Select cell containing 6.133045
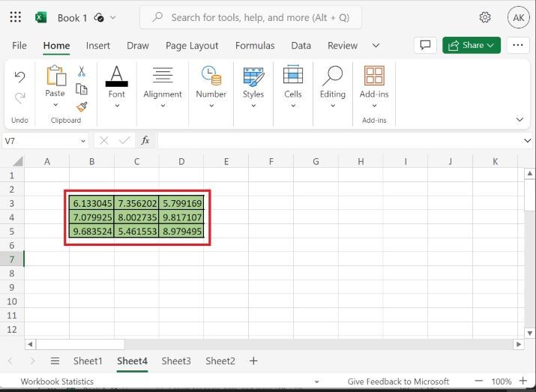Viewport: 536px width, 392px height. tap(91, 203)
